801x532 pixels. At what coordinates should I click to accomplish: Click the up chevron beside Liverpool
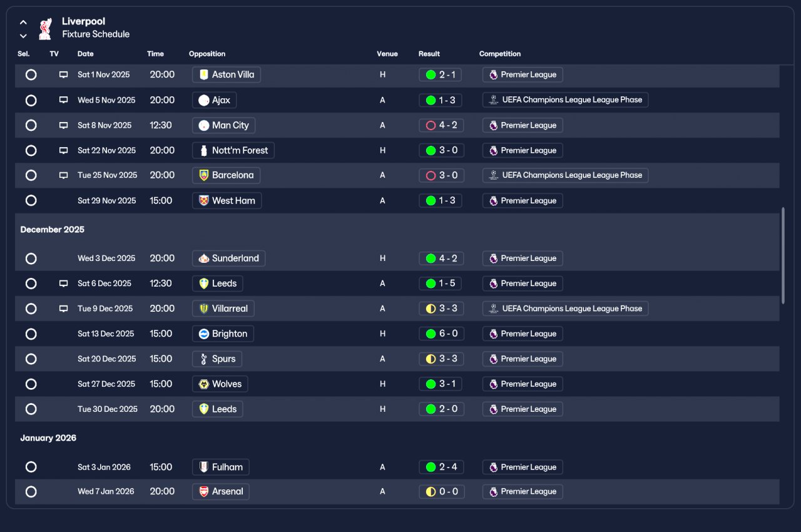[23, 23]
